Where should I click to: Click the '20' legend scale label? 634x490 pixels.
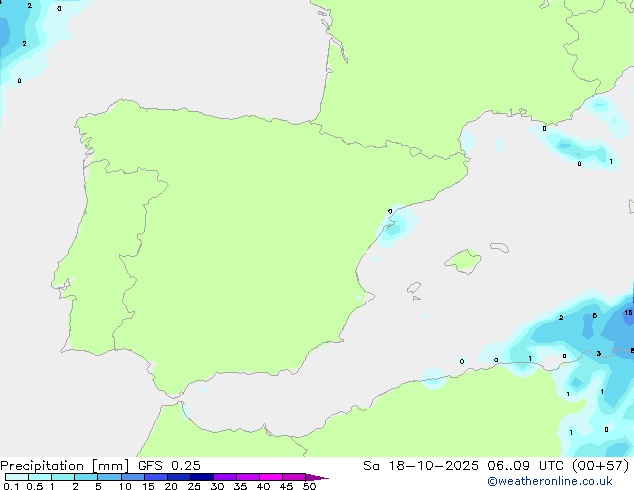[171, 486]
